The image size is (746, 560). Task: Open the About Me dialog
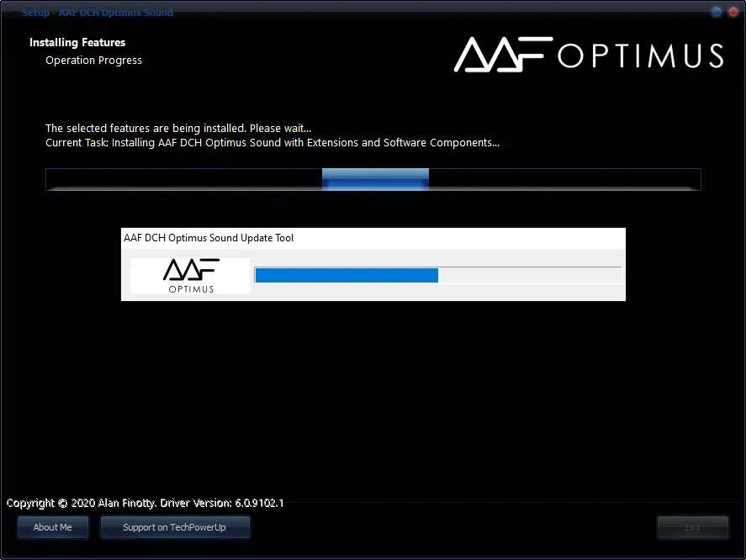pos(53,527)
